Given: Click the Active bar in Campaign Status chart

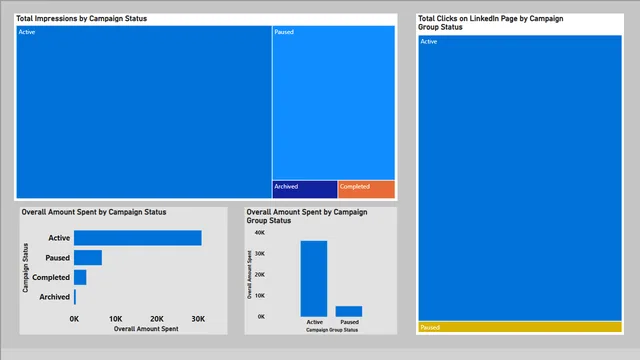Looking at the screenshot, I should [138, 238].
